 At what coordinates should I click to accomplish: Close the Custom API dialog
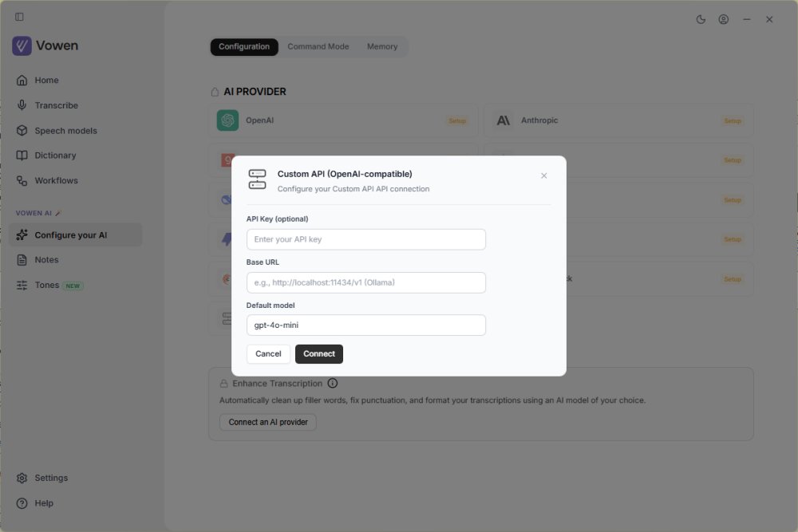click(x=543, y=175)
